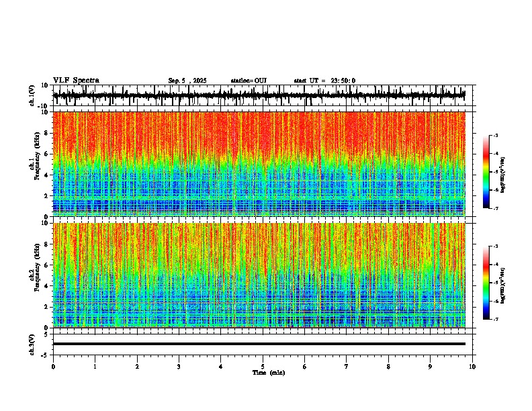Image resolution: width=532 pixels, height=411 pixels.
Task: Click the ch.3 flat voltage trace line
Action: click(259, 344)
